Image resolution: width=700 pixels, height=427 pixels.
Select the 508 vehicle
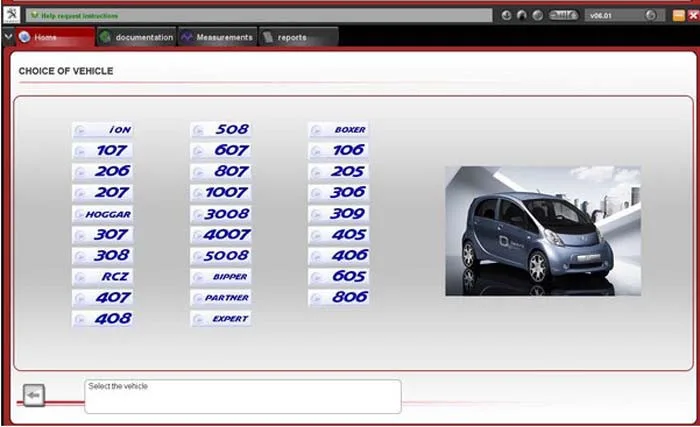point(221,130)
